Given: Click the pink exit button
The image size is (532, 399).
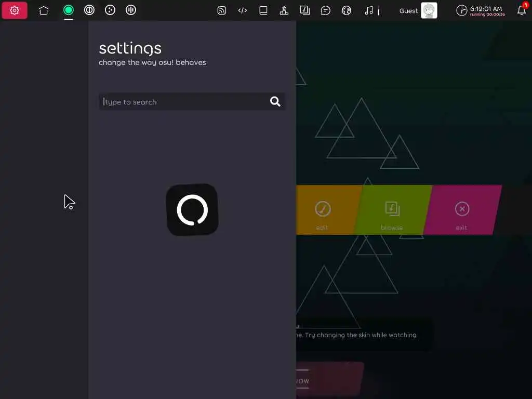Looking at the screenshot, I should pyautogui.click(x=462, y=210).
